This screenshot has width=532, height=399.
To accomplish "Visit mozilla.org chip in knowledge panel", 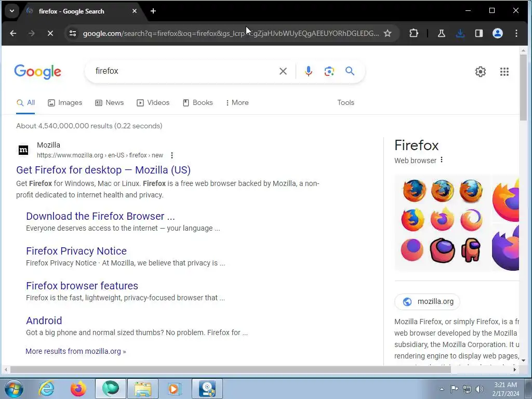I will (427, 301).
